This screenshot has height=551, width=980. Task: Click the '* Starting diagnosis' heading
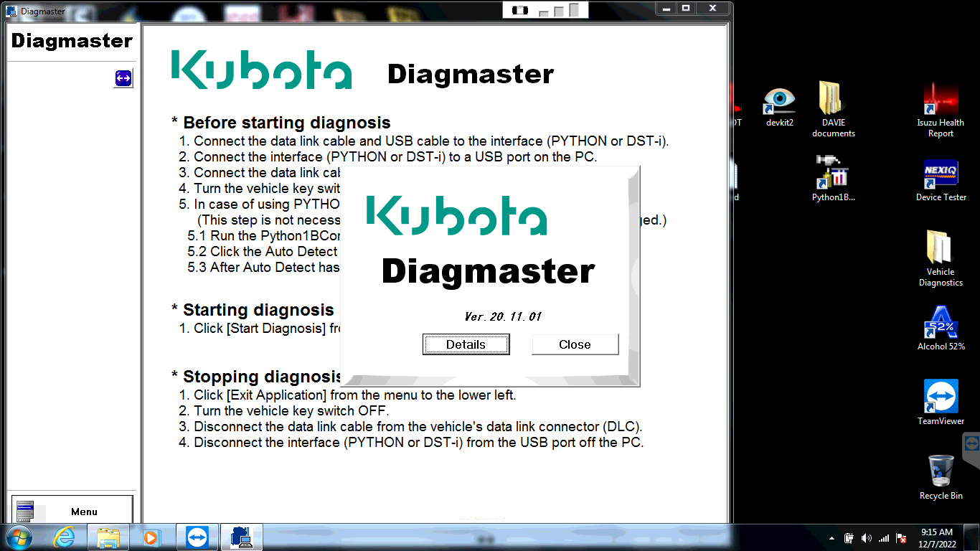point(253,310)
